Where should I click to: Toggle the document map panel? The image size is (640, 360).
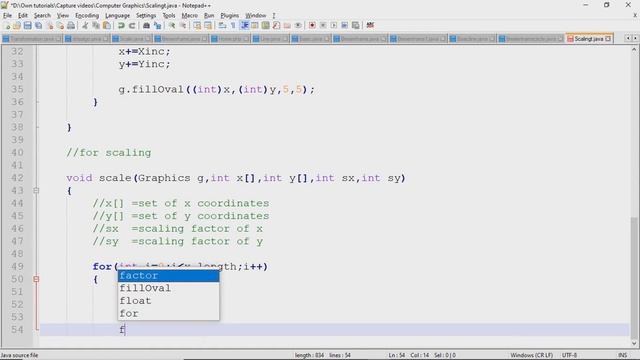click(265, 25)
